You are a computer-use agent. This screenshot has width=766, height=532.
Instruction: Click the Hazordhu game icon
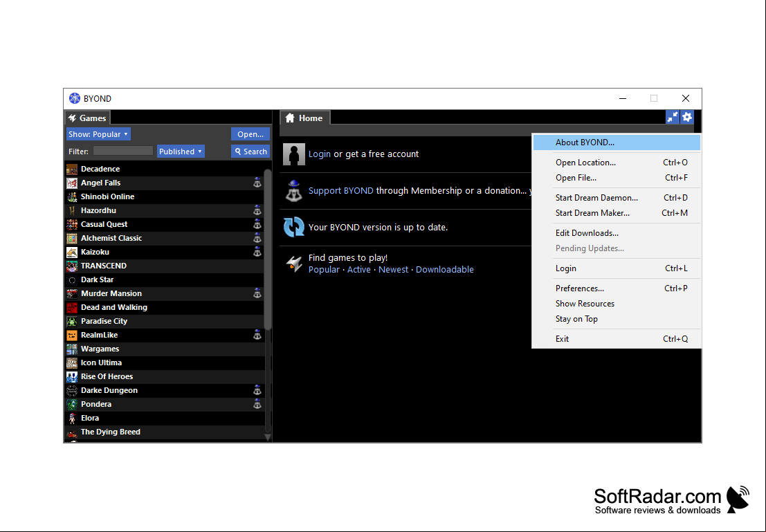point(72,211)
